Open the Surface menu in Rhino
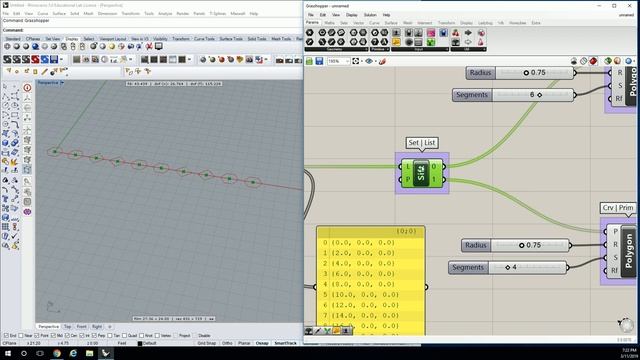Screen dimensions: 640x360 click(59, 13)
